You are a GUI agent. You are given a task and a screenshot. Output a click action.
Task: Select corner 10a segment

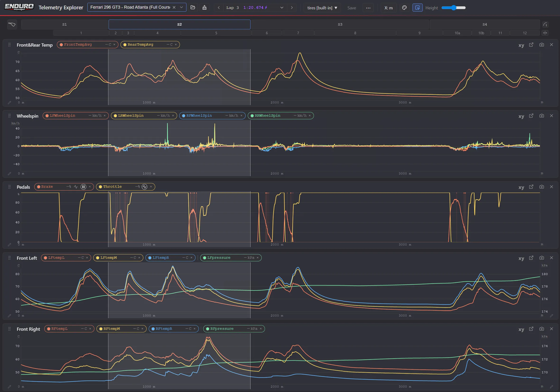click(457, 33)
